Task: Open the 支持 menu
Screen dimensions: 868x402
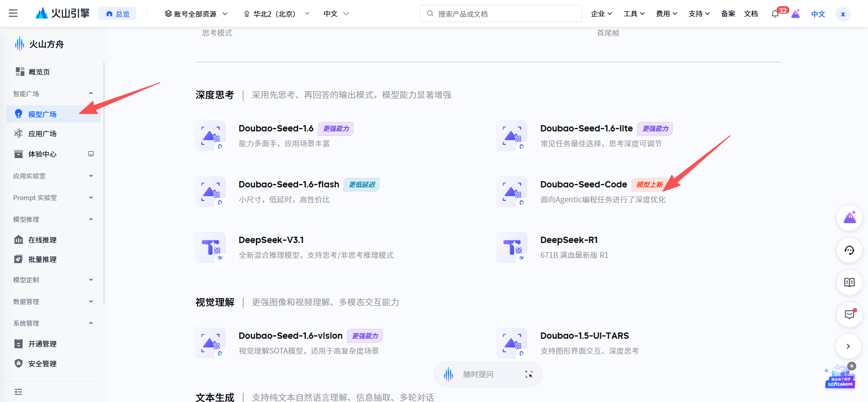Action: point(699,14)
